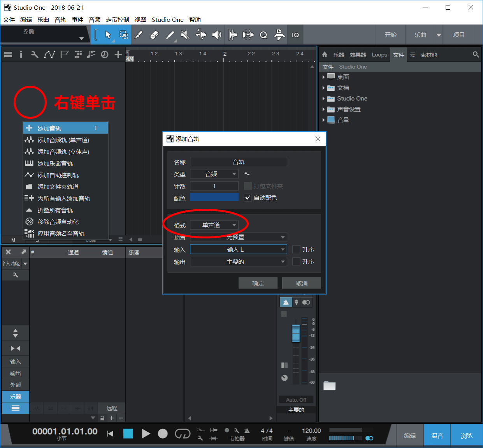
Task: Select the Bend tool
Action: click(201, 35)
